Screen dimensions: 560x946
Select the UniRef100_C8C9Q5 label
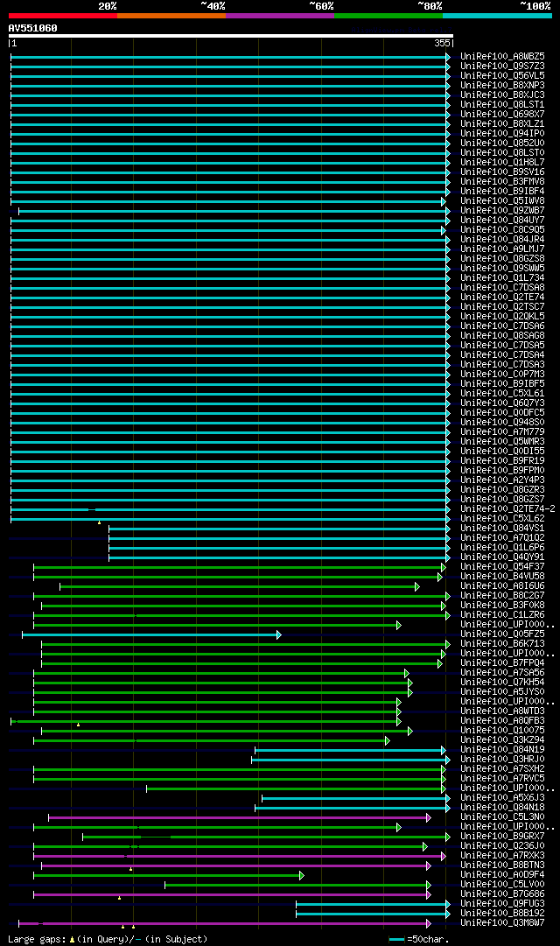(502, 230)
